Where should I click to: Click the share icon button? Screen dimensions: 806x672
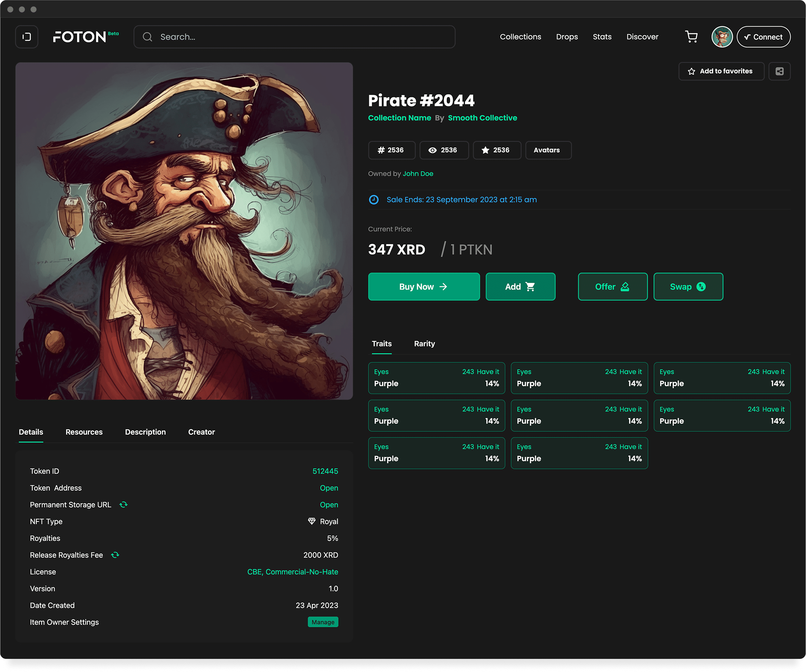pyautogui.click(x=779, y=72)
